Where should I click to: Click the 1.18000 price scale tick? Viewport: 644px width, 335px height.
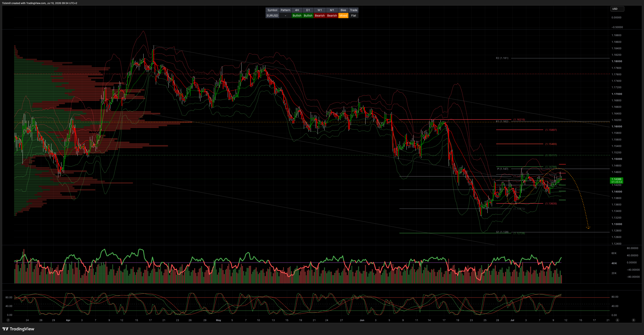617,61
